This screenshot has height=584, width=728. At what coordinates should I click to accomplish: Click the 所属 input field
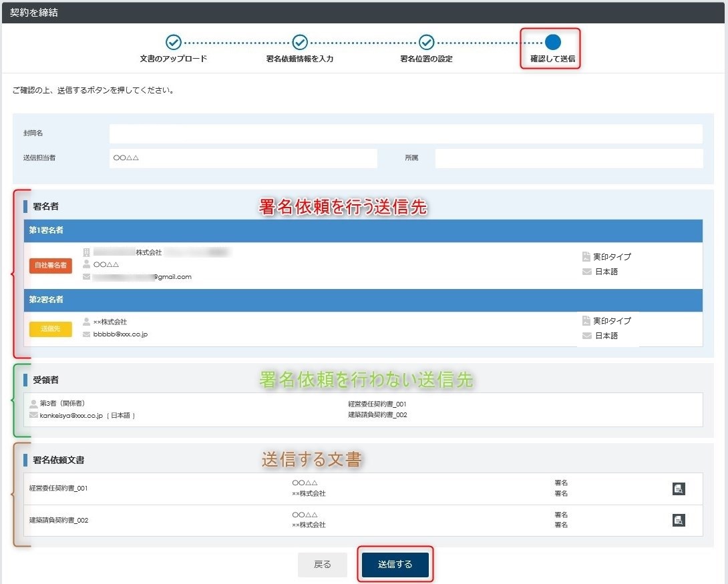click(x=569, y=158)
